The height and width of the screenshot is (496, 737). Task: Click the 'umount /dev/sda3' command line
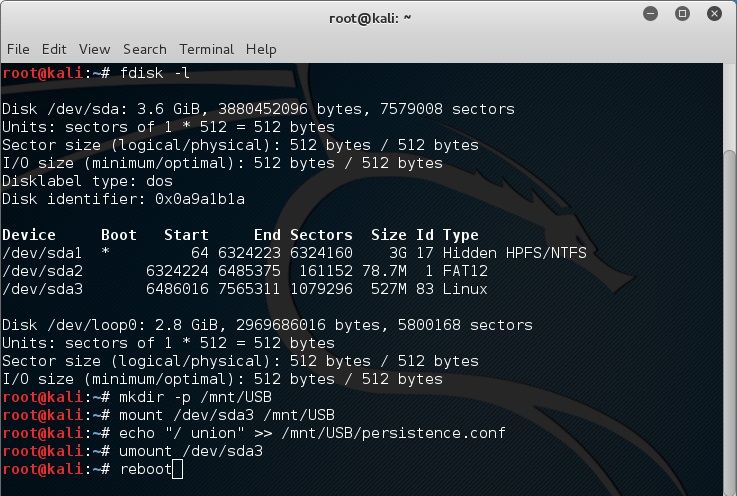191,451
